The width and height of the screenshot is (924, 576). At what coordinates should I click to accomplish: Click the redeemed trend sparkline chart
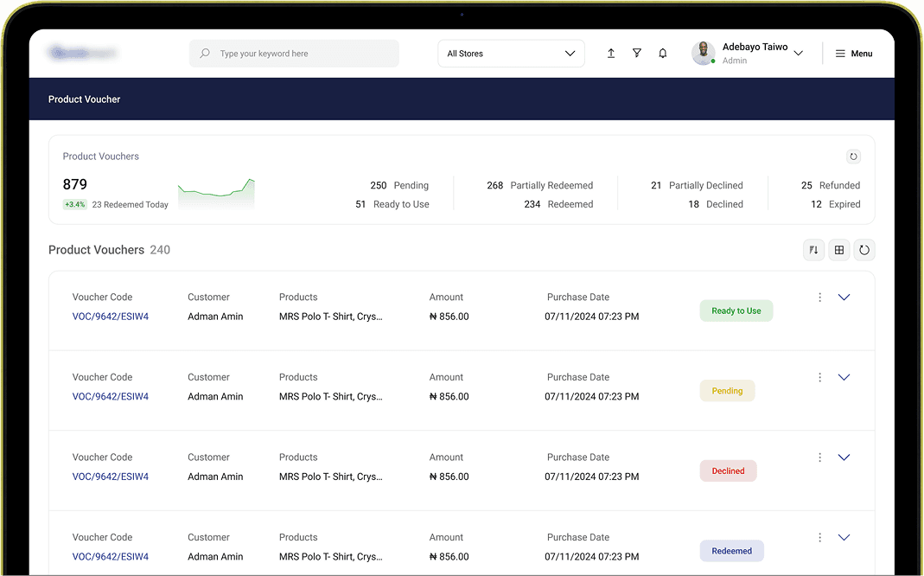(216, 193)
